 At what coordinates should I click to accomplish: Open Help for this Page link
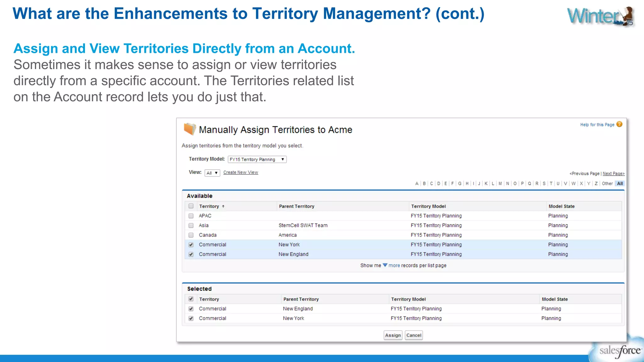pos(597,124)
